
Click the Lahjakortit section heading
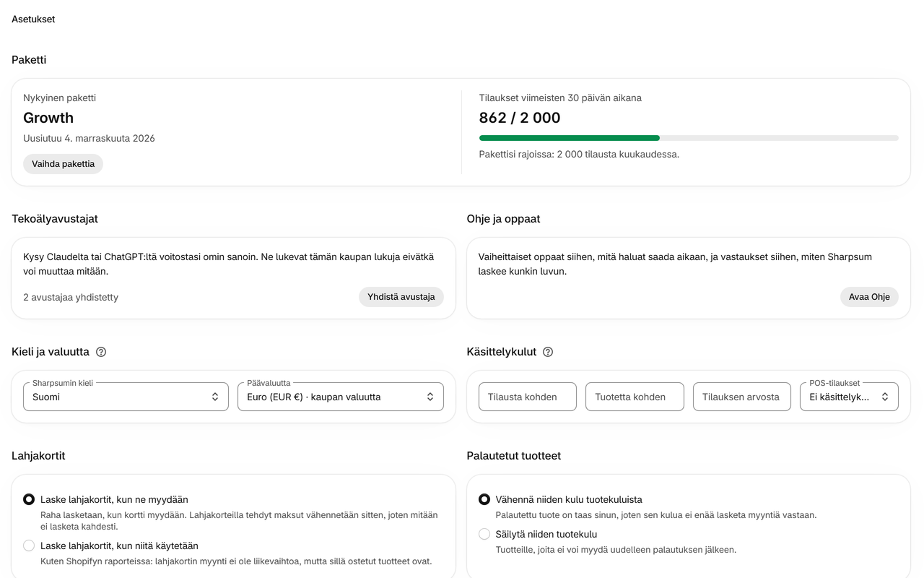point(39,456)
